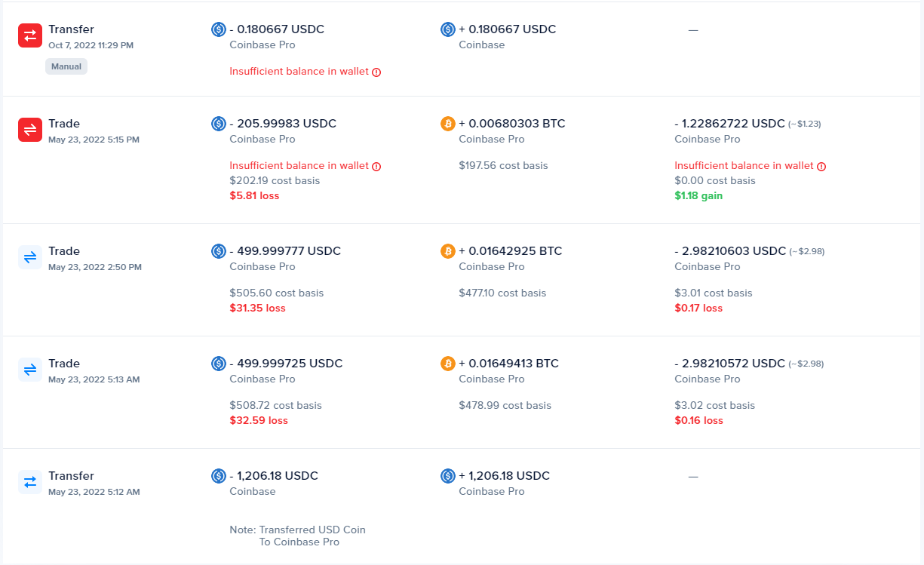Click the $197.56 cost basis text
Image resolution: width=924 pixels, height=565 pixels.
[504, 166]
